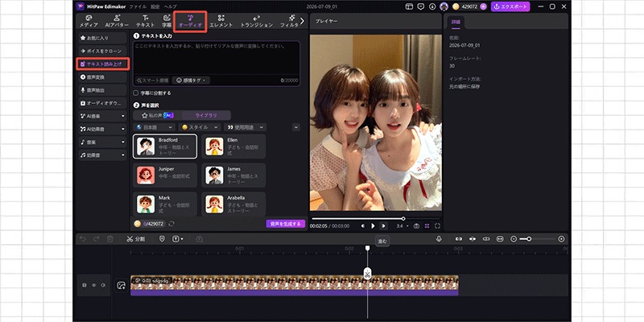This screenshot has height=322, width=644.
Task: Open the メディア tab
Action: click(x=89, y=22)
